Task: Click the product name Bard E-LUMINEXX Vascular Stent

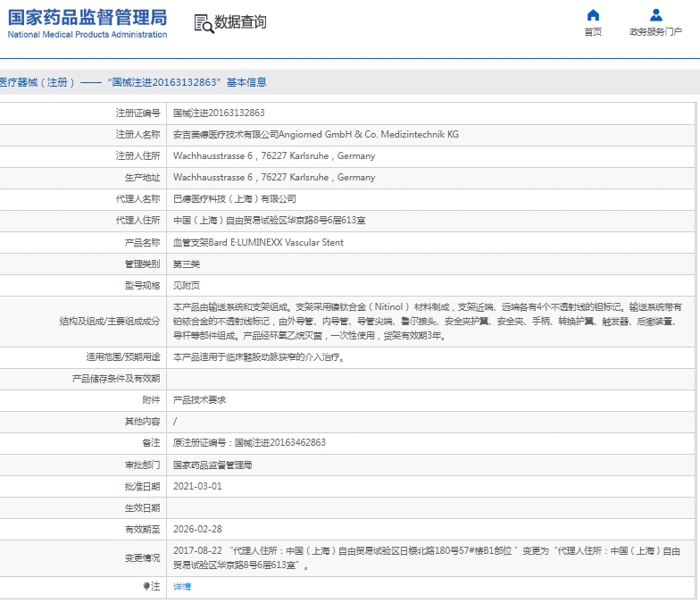Action: tap(259, 243)
